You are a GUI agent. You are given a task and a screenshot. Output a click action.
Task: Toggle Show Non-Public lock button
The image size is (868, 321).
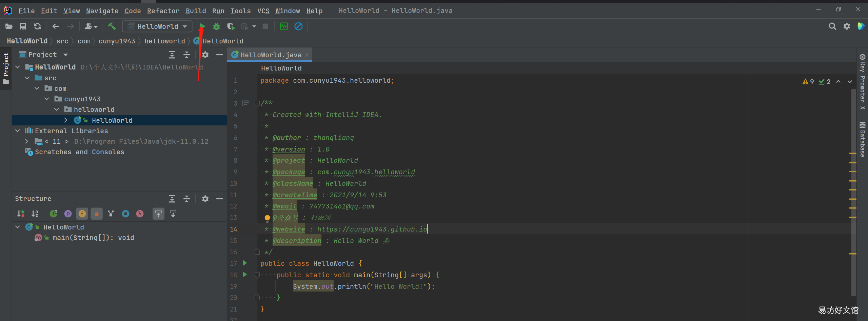(97, 214)
